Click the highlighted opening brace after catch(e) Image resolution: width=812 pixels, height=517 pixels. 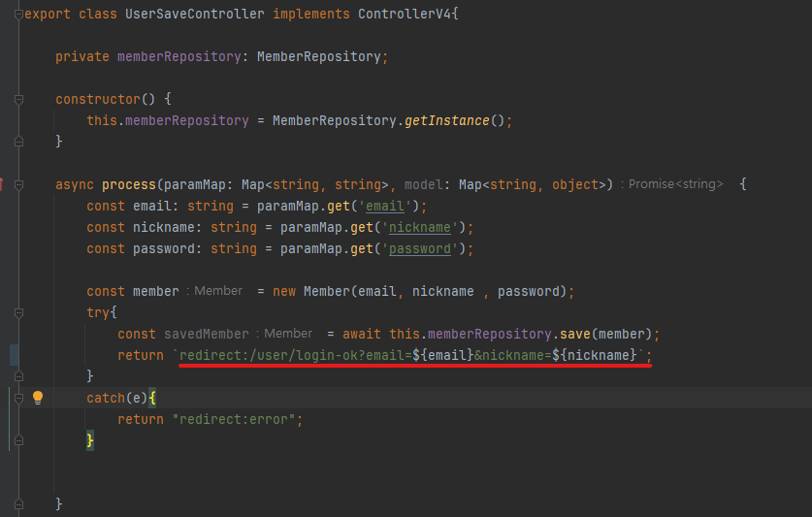[151, 398]
